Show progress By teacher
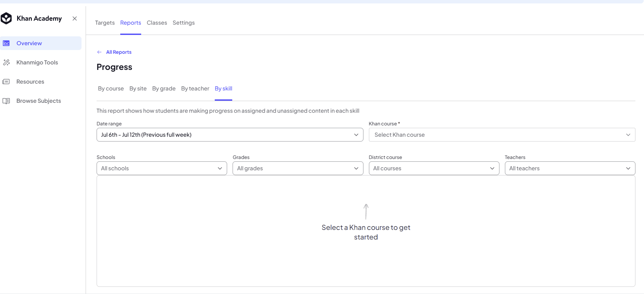This screenshot has width=644, height=294. pyautogui.click(x=195, y=88)
